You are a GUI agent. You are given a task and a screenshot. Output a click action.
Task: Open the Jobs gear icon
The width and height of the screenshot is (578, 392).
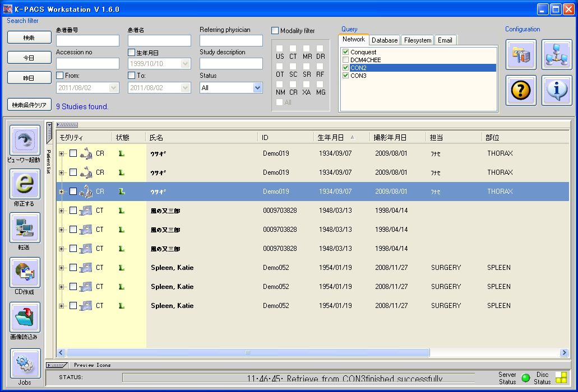click(x=25, y=363)
